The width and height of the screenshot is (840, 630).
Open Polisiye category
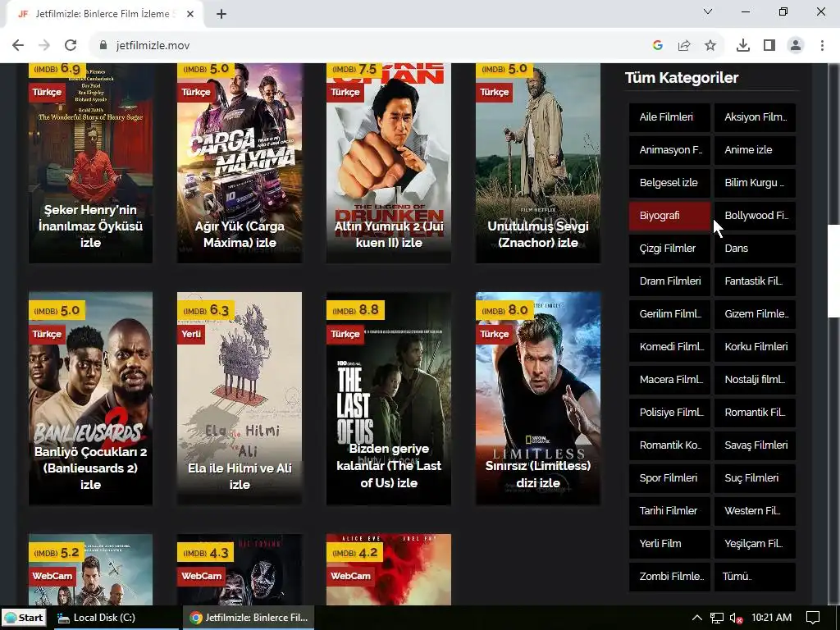(x=669, y=413)
